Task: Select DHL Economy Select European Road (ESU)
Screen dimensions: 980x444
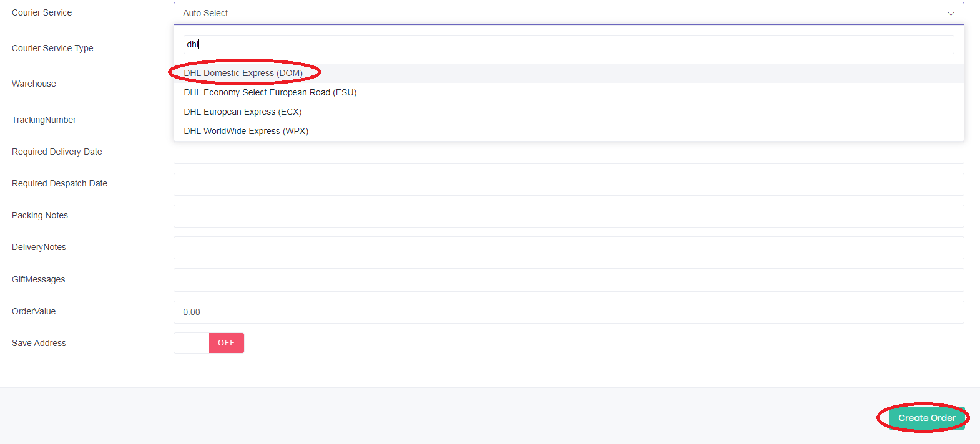Action: point(569,92)
